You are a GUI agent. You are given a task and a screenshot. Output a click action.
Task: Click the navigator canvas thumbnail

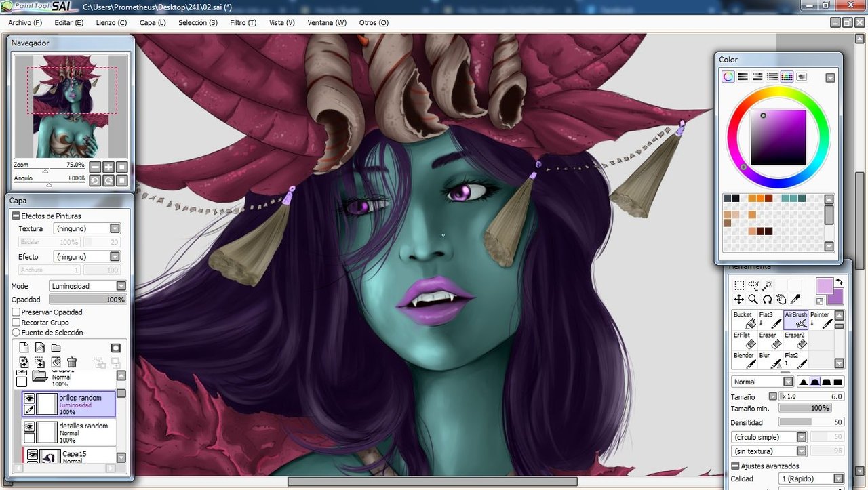(x=71, y=106)
